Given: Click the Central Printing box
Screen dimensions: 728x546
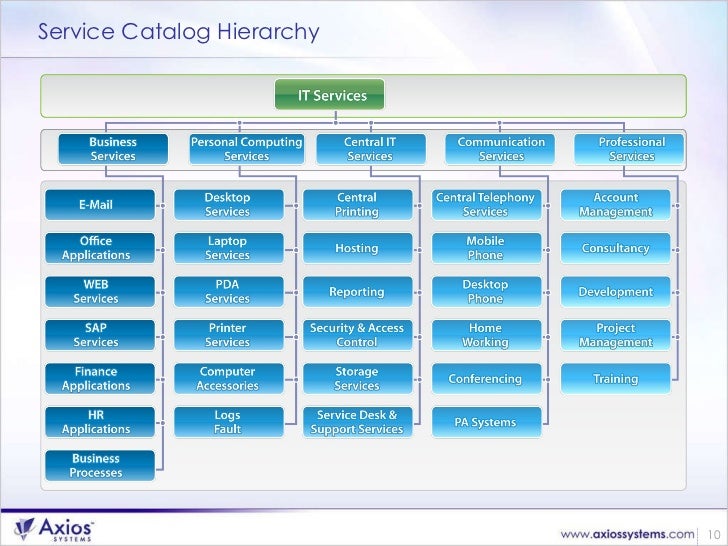Looking at the screenshot, I should point(358,205).
